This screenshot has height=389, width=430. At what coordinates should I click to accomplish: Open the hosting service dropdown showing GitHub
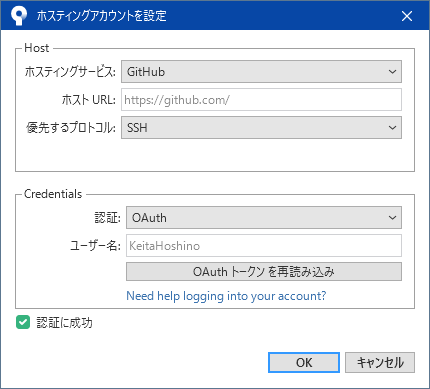click(261, 71)
